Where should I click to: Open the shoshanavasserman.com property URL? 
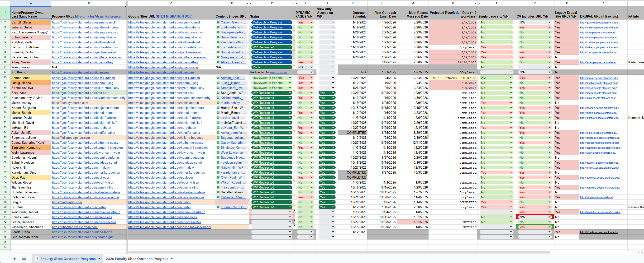click(75, 227)
